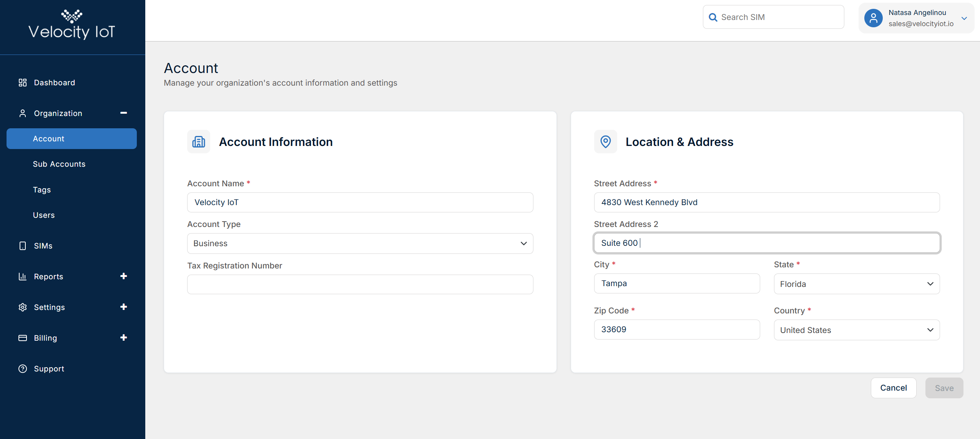Image resolution: width=980 pixels, height=439 pixels.
Task: Expand the Billing menu section
Action: pyautogui.click(x=124, y=338)
